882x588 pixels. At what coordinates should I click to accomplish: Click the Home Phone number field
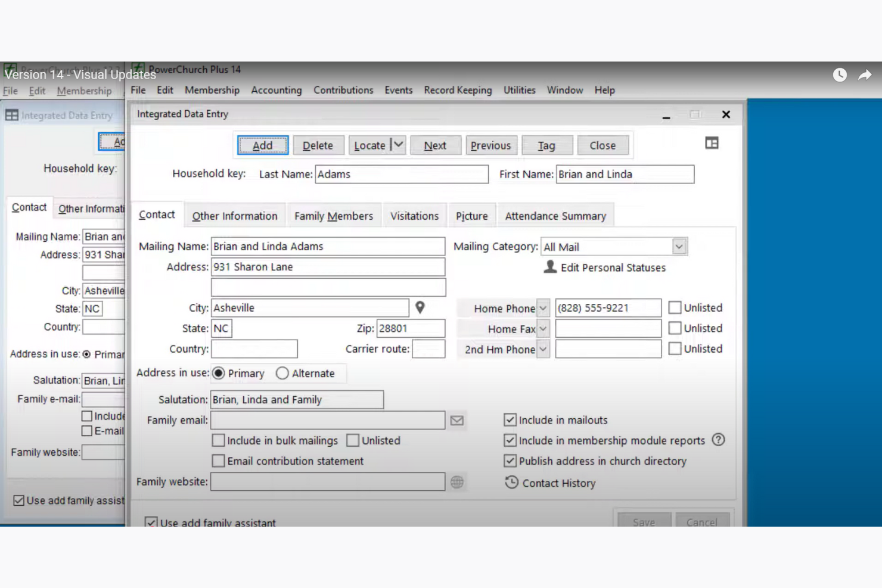click(x=608, y=308)
